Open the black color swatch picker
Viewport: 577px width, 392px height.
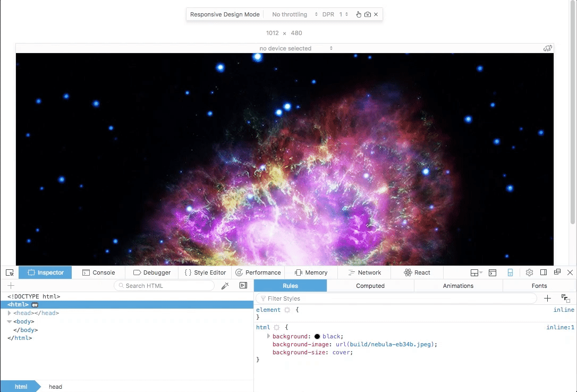pos(317,336)
